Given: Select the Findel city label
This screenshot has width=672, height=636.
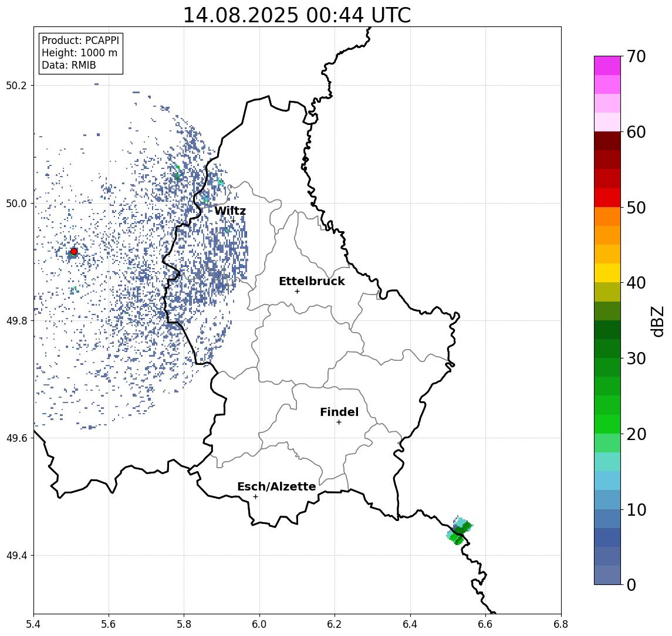Looking at the screenshot, I should point(339,412).
